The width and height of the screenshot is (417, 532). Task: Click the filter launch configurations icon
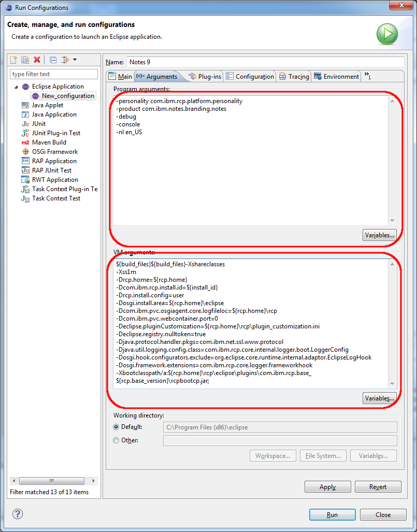pos(65,60)
